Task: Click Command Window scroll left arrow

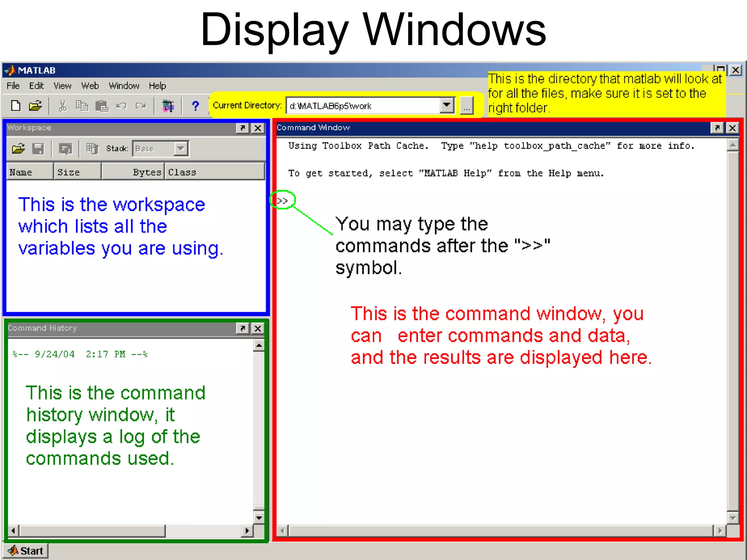Action: click(283, 531)
